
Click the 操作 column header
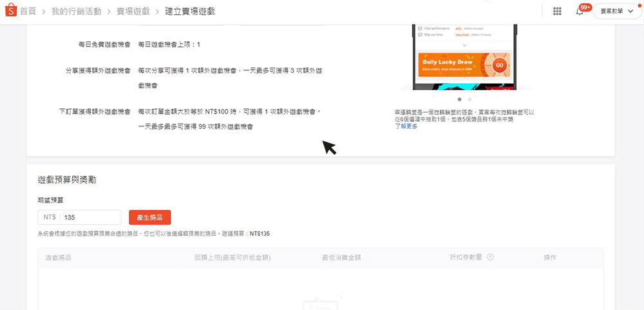click(x=549, y=258)
